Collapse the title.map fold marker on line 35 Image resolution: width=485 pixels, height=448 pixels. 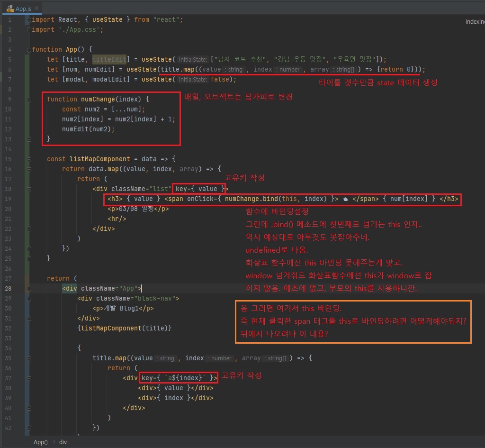29,358
